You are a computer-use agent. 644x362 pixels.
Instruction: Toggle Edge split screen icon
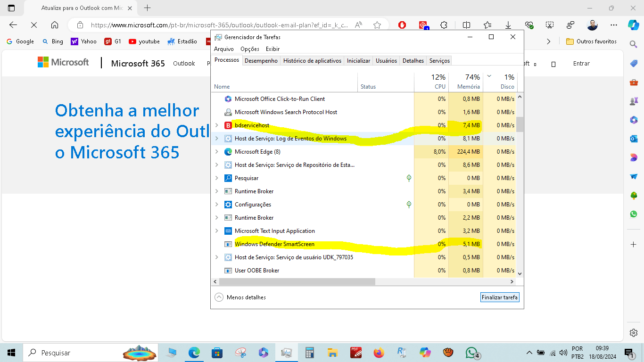[466, 25]
